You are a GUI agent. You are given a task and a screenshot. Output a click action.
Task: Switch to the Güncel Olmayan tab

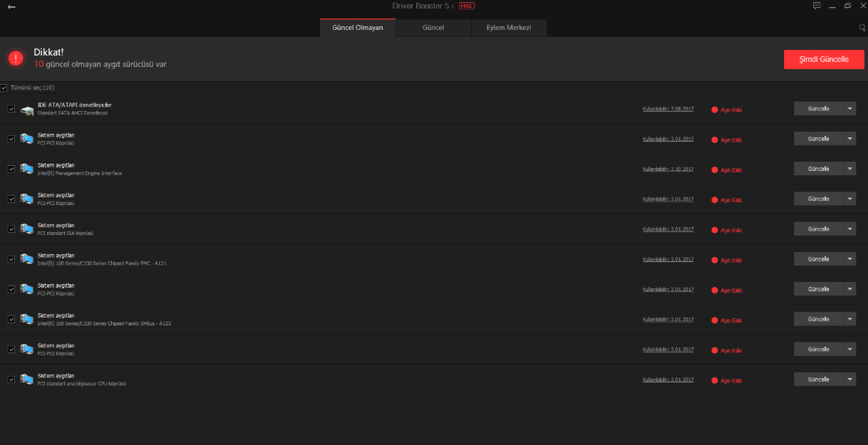pos(358,28)
